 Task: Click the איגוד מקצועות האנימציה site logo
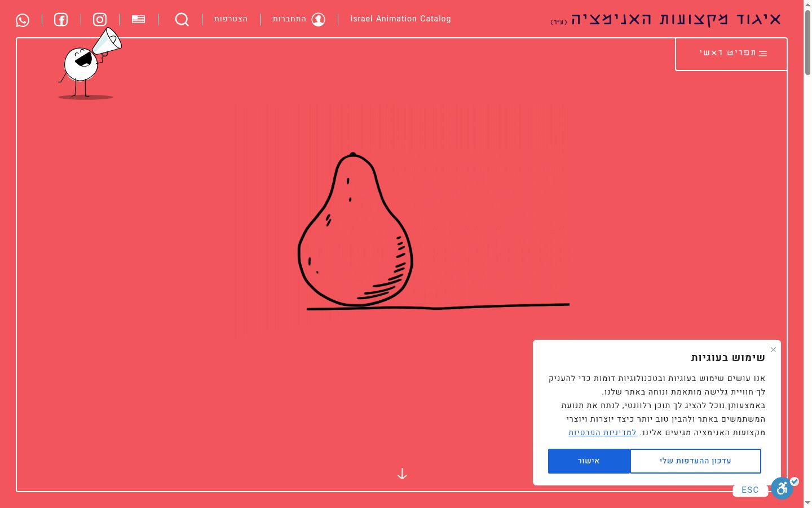(x=666, y=20)
